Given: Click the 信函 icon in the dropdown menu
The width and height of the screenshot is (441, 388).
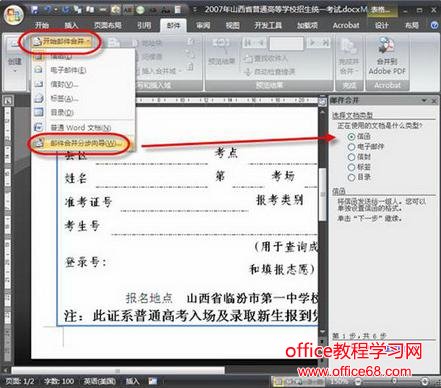Looking at the screenshot, I should point(38,57).
